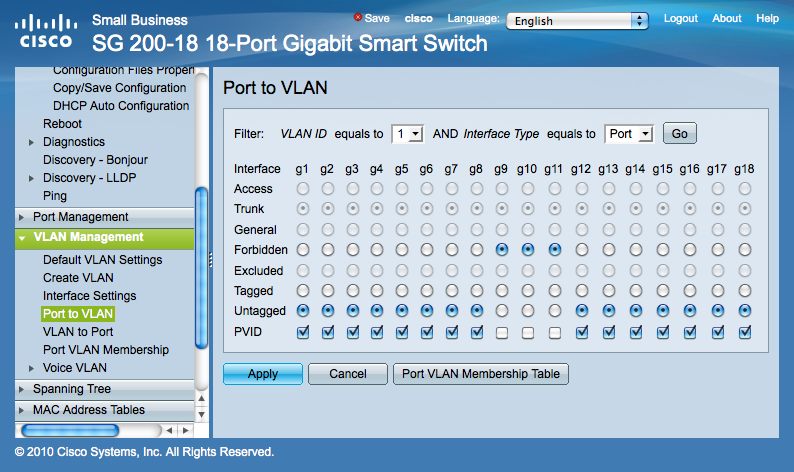Uncheck PVID checkbox for port g18

[744, 333]
